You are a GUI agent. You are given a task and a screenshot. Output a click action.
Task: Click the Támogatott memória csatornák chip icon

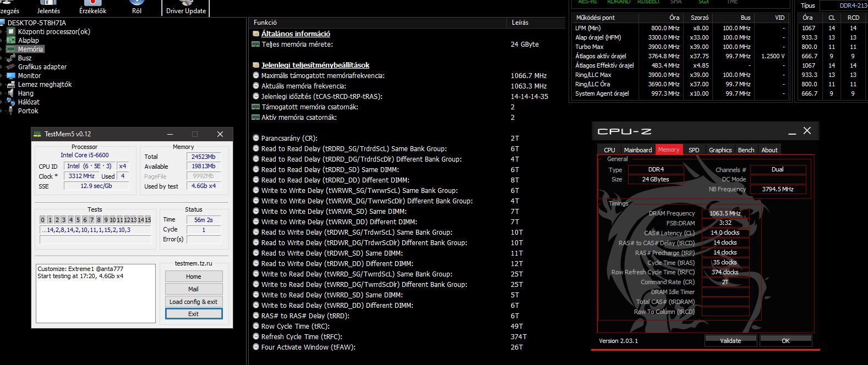(255, 107)
